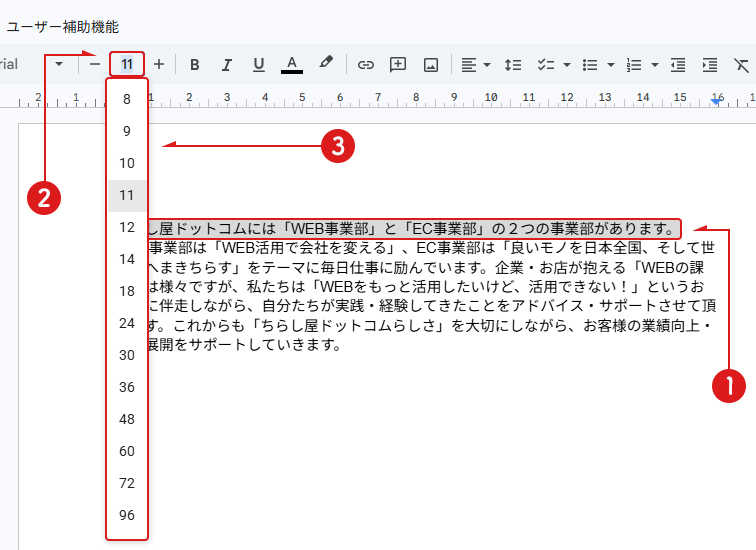Click the right indent marker on ruler
This screenshot has height=550, width=756.
click(x=717, y=101)
